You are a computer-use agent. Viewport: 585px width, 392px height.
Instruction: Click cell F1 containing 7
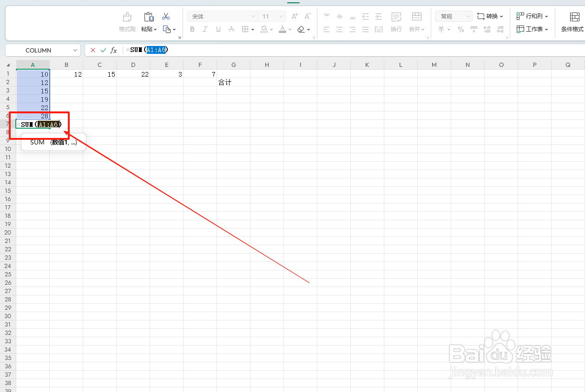tap(200, 74)
